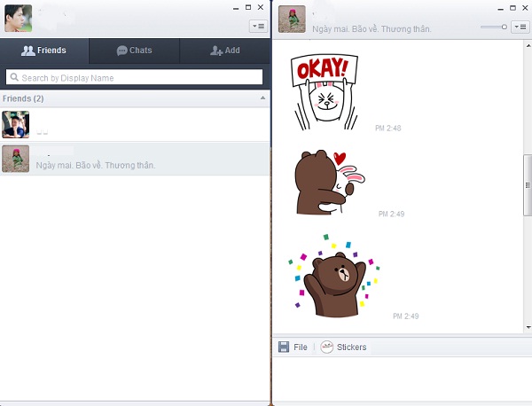Maximize the chat window

point(513,8)
